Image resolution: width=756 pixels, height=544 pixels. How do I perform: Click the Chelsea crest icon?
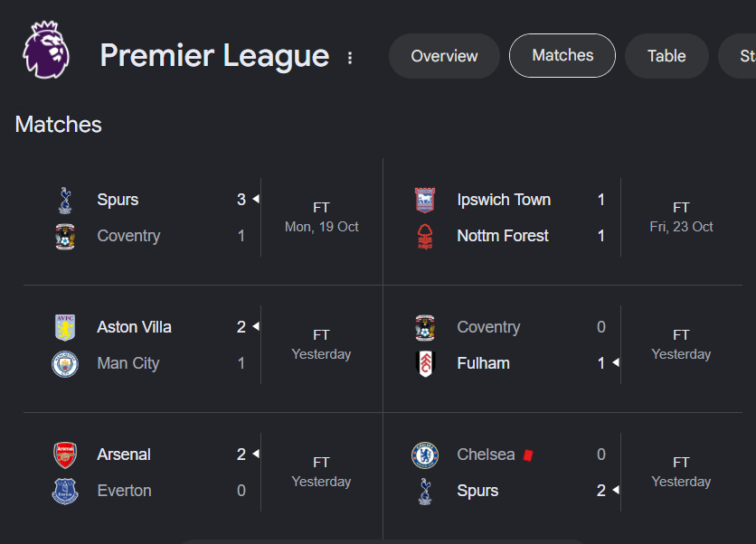(x=425, y=455)
